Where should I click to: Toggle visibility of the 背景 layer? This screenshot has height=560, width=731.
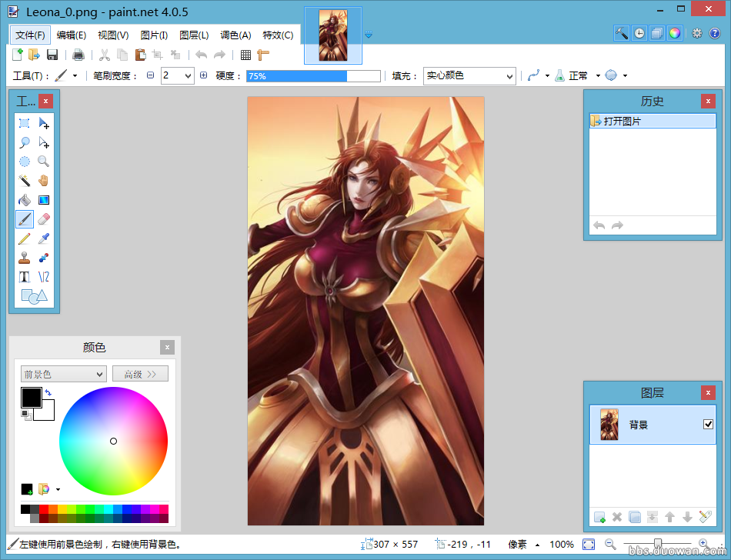708,424
